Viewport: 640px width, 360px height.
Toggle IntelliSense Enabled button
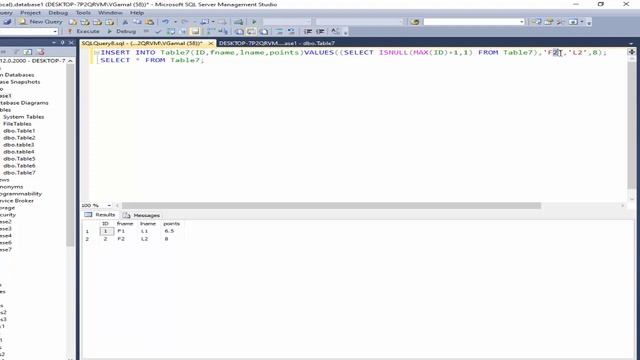195,31
